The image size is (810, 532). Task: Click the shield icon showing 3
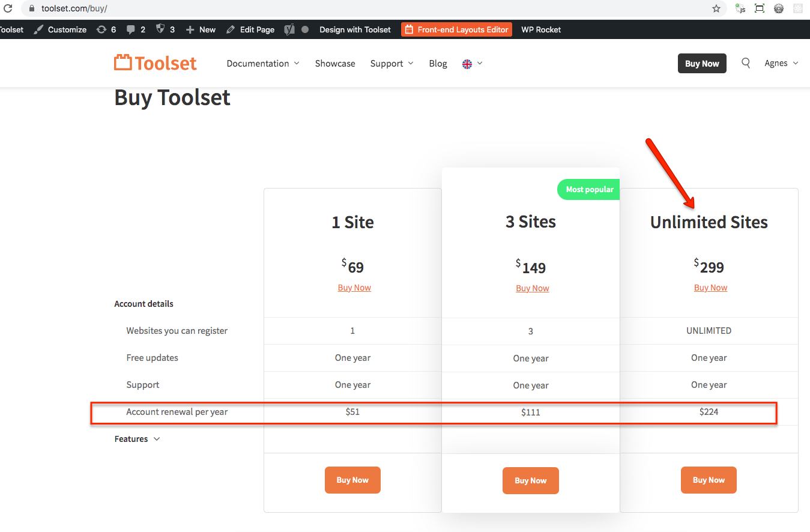165,29
